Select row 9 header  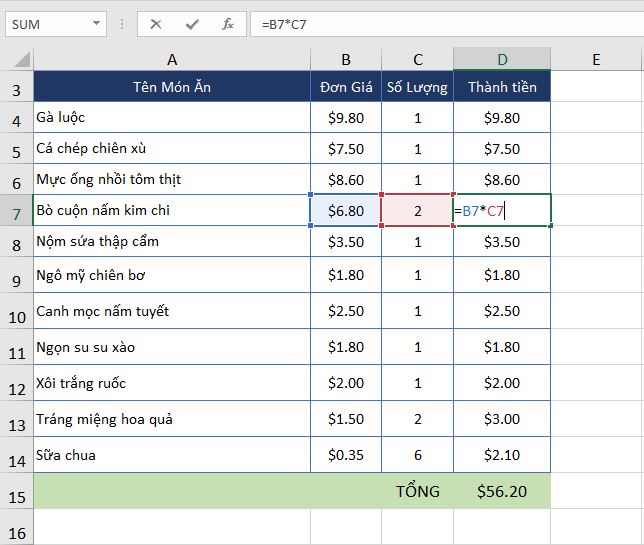point(16,275)
